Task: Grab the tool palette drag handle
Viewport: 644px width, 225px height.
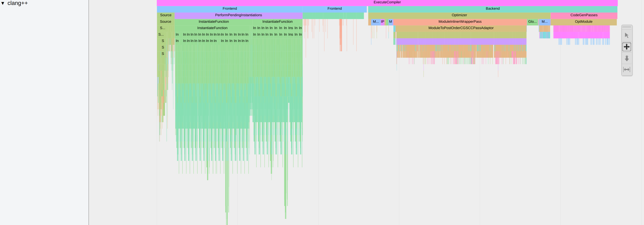Action: [627, 27]
